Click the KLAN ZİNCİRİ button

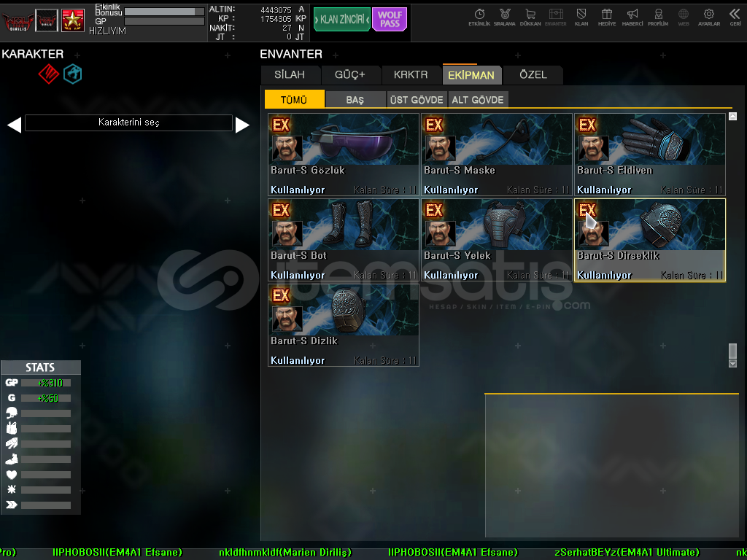[x=342, y=20]
